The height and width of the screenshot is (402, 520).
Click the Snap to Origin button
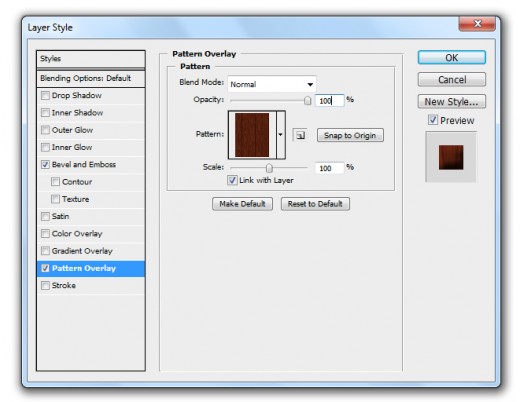(x=350, y=135)
